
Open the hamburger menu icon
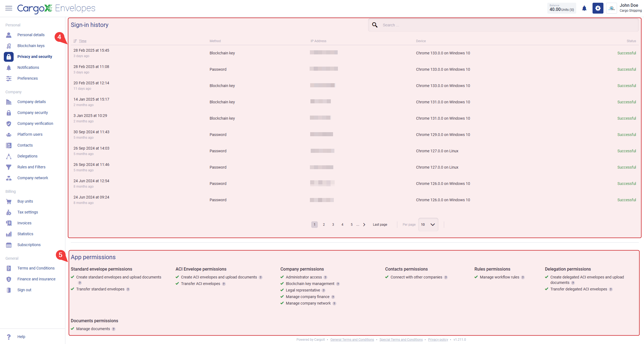point(9,8)
